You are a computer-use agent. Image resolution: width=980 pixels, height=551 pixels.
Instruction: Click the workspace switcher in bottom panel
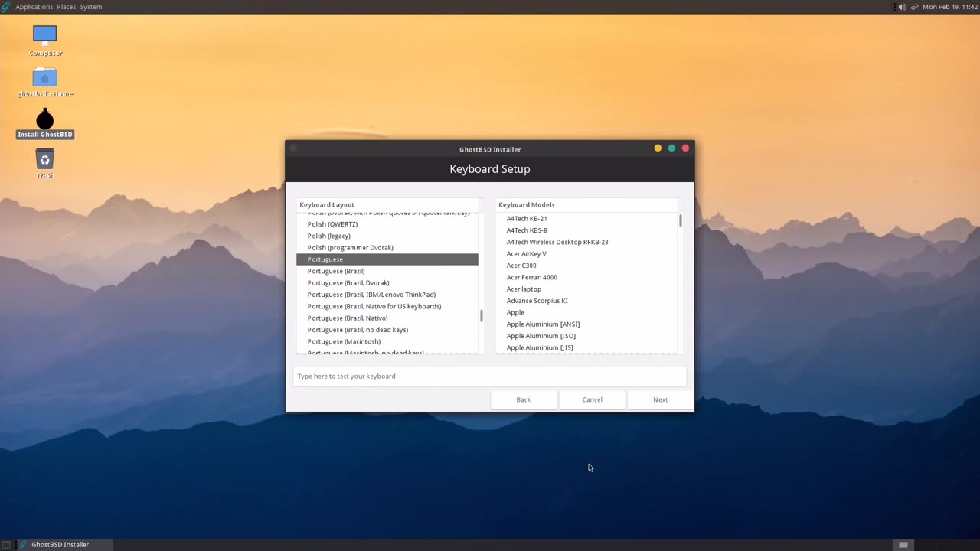coord(903,545)
